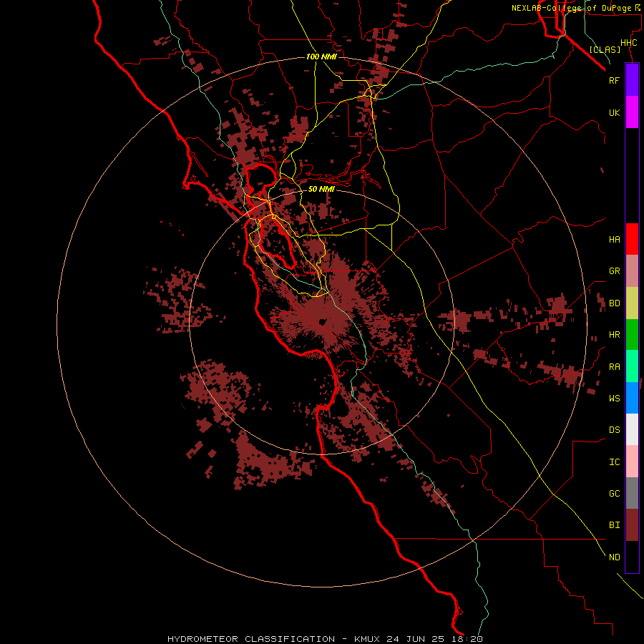Select the dusty pink GR legend swatch

pos(632,271)
